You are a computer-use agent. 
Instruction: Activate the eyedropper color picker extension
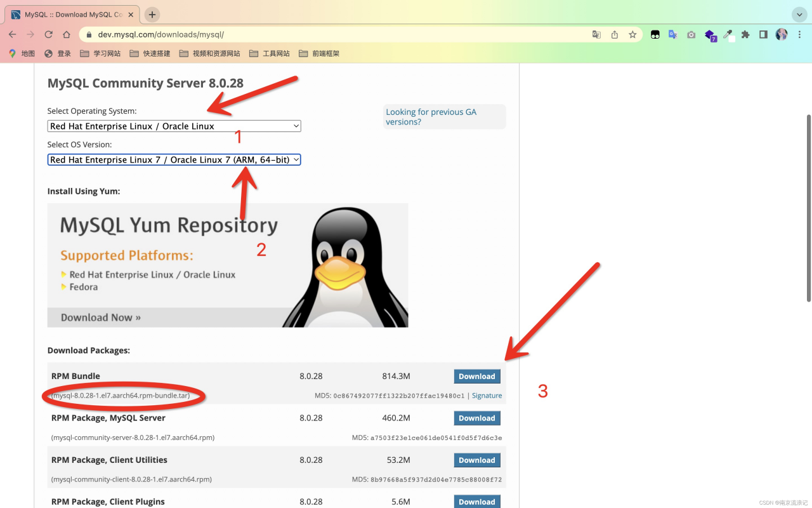point(728,35)
